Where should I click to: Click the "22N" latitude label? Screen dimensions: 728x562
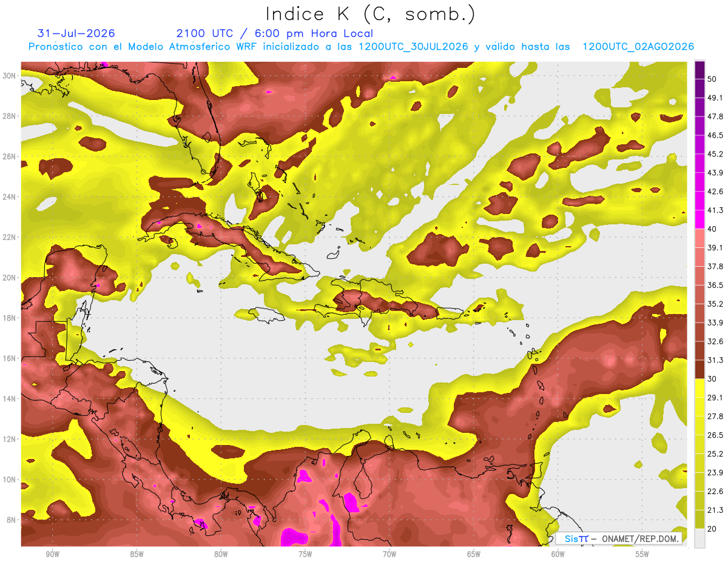tap(9, 237)
